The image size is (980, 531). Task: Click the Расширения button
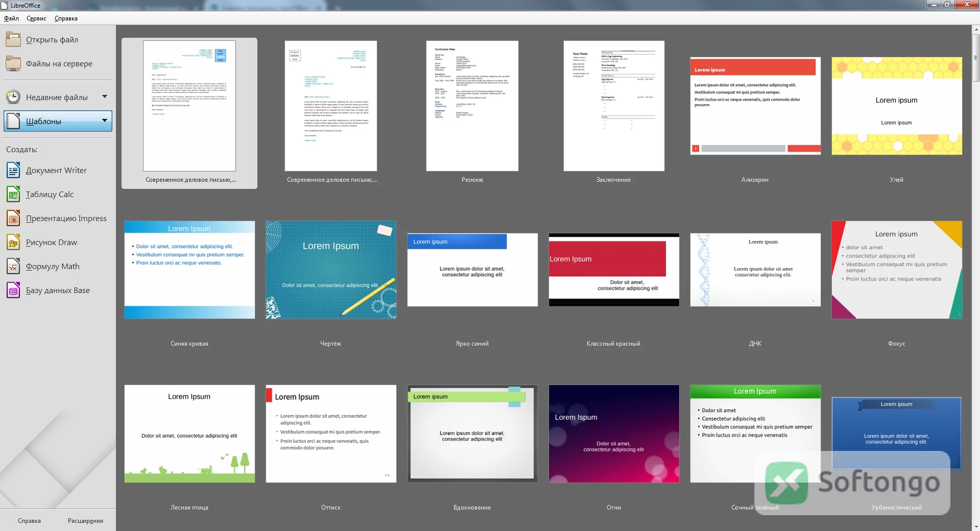click(x=85, y=521)
